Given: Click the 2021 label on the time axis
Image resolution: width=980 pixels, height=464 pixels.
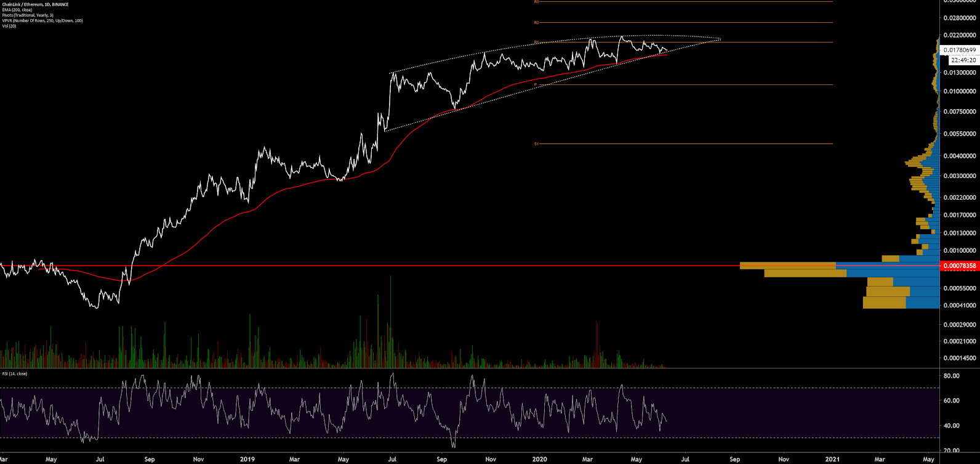Looking at the screenshot, I should [832, 459].
